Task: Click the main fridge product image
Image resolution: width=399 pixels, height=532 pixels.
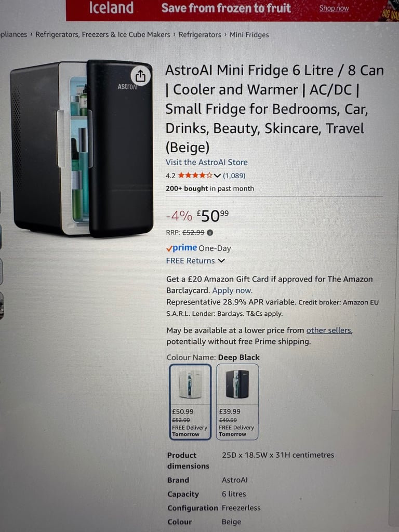Action: [x=82, y=148]
